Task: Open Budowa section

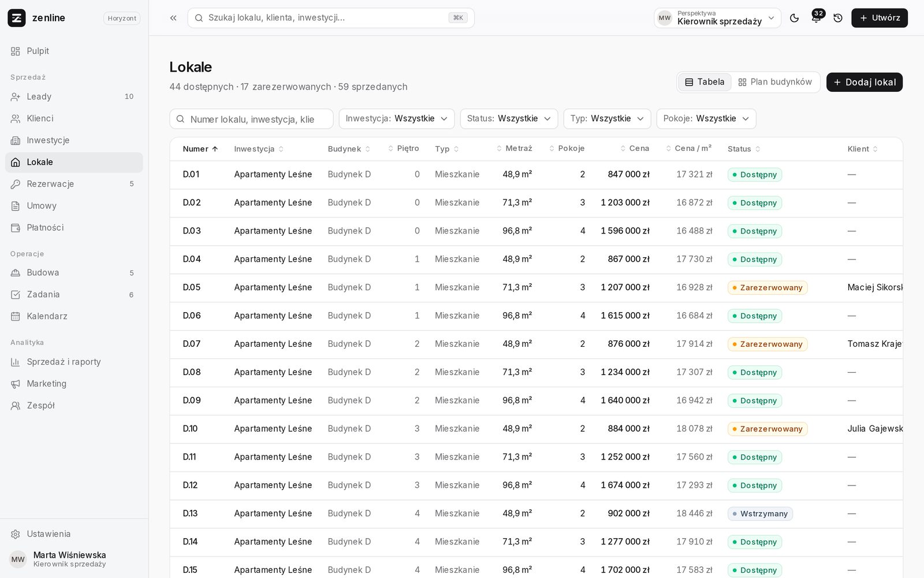Action: (74, 273)
